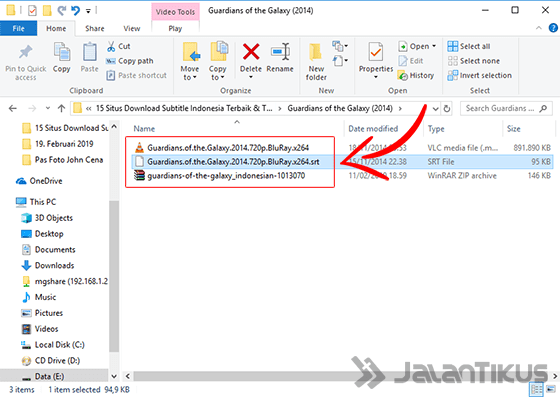
Task: Click the History icon in the Open group
Action: click(402, 76)
